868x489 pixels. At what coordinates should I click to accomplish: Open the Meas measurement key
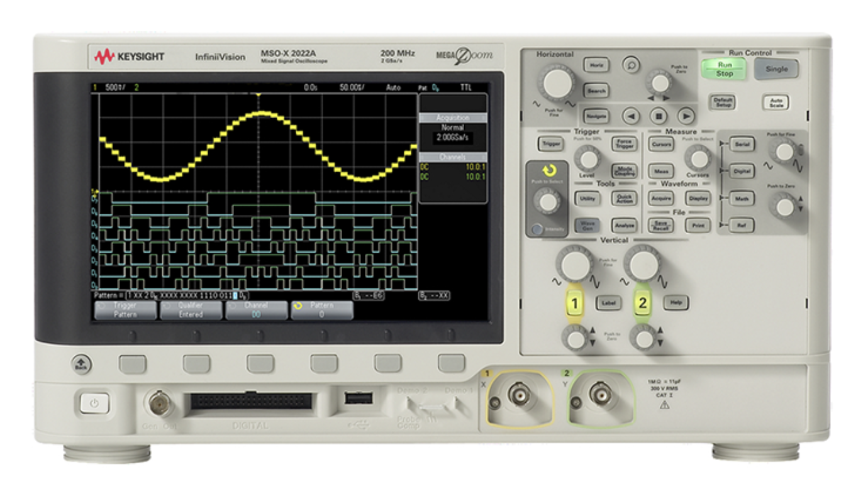click(660, 171)
